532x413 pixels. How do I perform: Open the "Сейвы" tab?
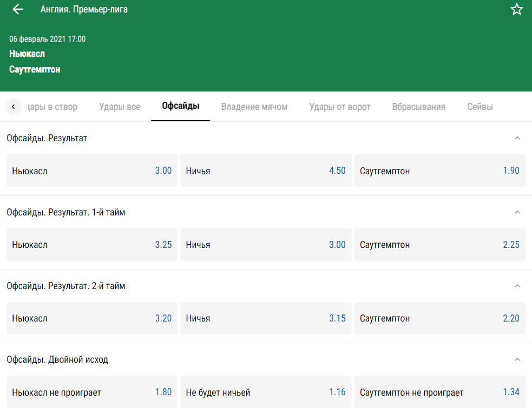click(480, 107)
